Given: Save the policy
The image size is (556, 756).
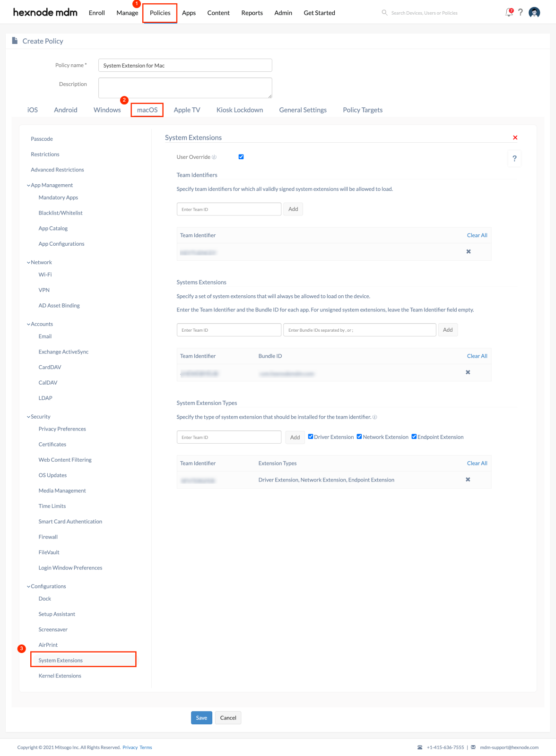Looking at the screenshot, I should tap(201, 718).
